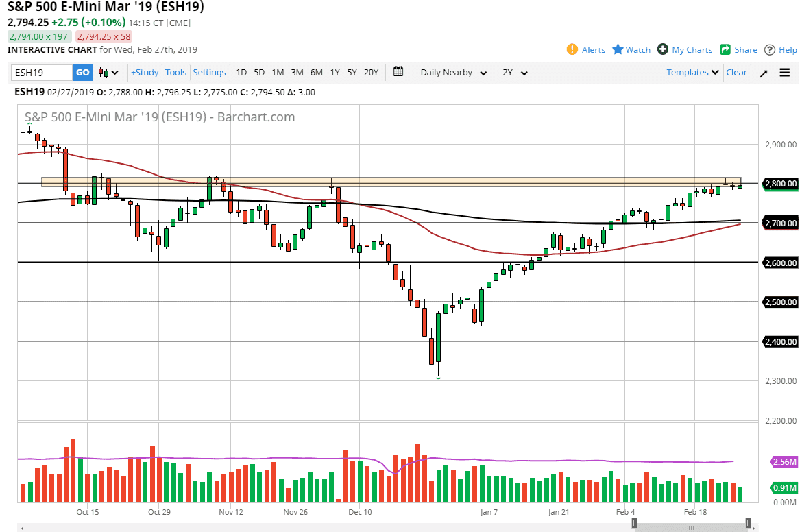Open the hamburger chart menu icon

click(x=784, y=72)
